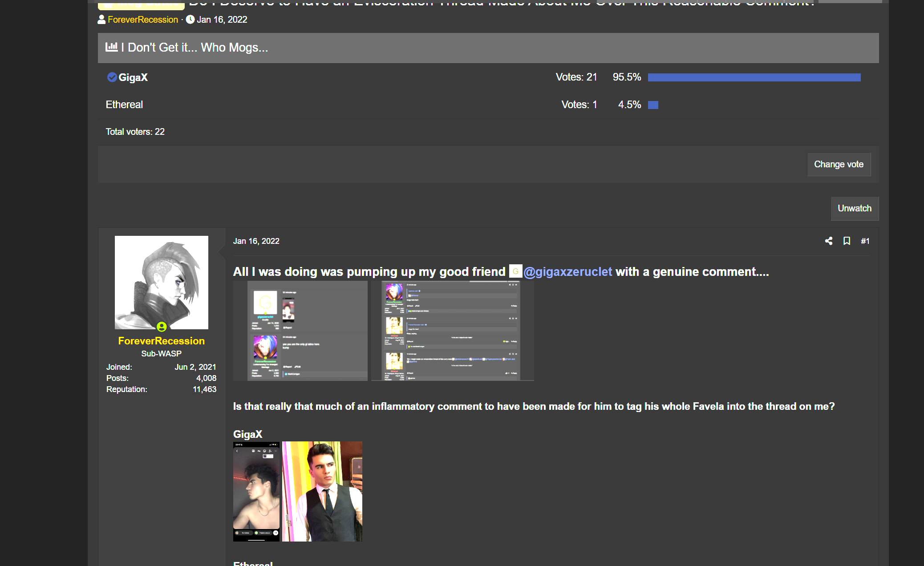Image resolution: width=924 pixels, height=566 pixels.
Task: Click the share icon on post #1
Action: (x=828, y=241)
